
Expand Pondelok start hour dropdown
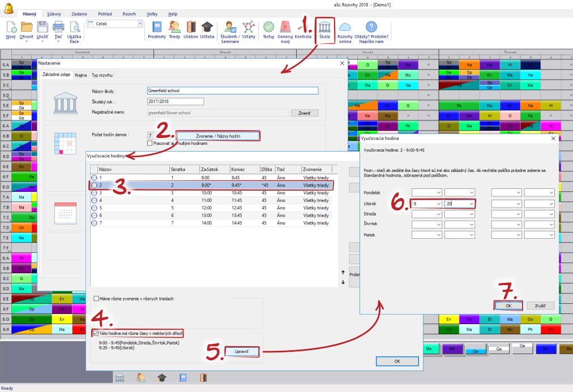(x=437, y=193)
